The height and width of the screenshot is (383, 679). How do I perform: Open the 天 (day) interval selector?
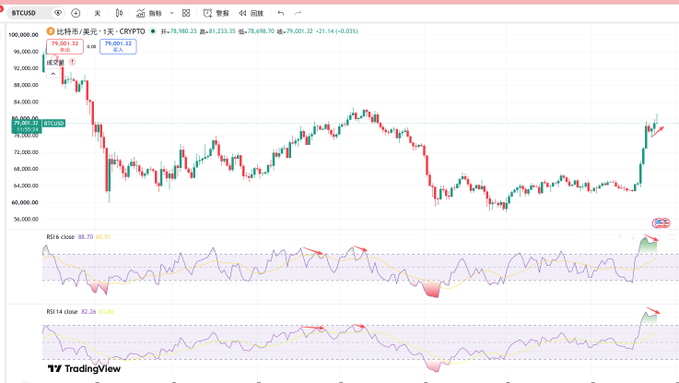[x=97, y=13]
